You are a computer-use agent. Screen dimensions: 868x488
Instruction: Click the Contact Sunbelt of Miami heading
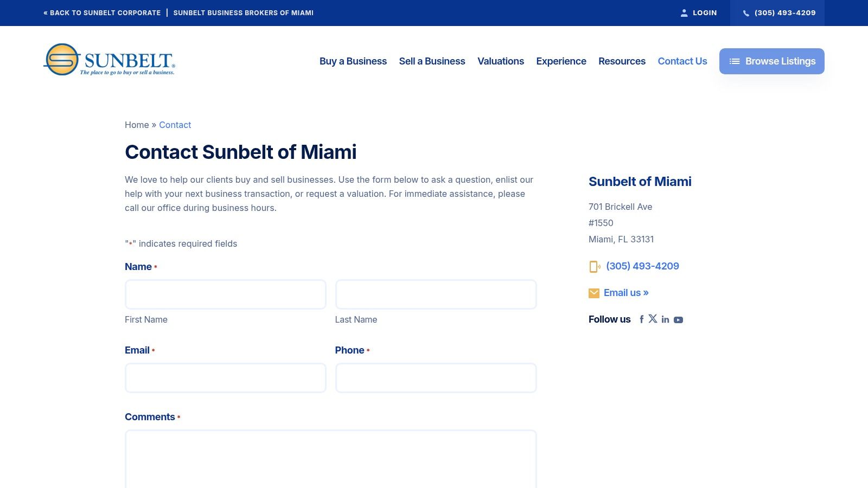pyautogui.click(x=241, y=152)
